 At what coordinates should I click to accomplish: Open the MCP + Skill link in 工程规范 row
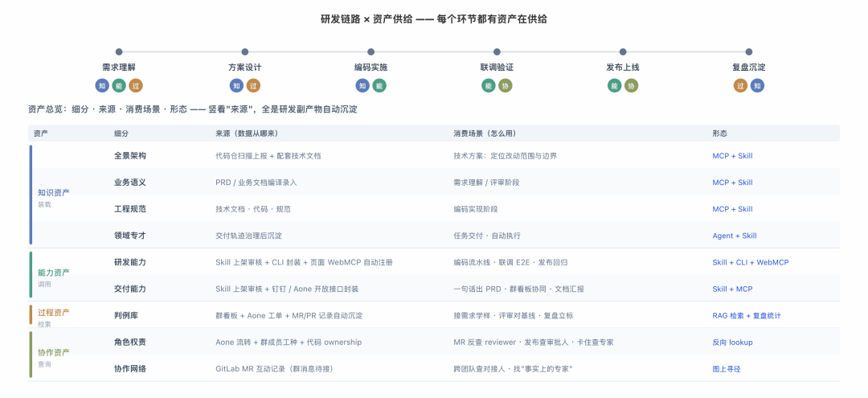(x=732, y=209)
